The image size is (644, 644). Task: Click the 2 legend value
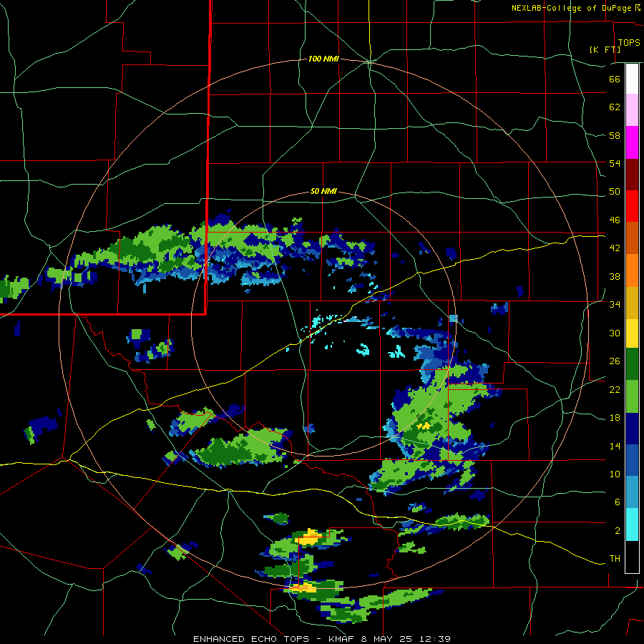(x=618, y=531)
